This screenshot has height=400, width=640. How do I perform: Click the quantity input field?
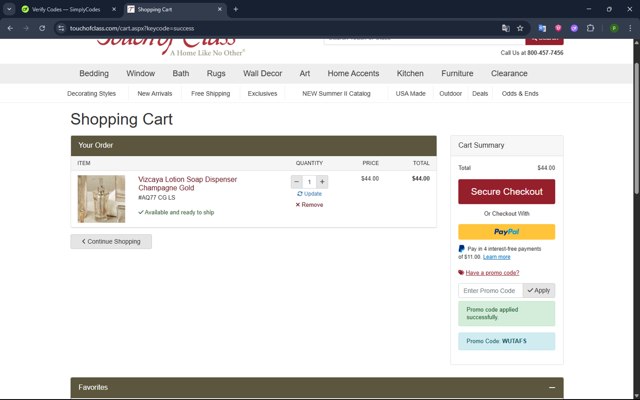pyautogui.click(x=309, y=182)
